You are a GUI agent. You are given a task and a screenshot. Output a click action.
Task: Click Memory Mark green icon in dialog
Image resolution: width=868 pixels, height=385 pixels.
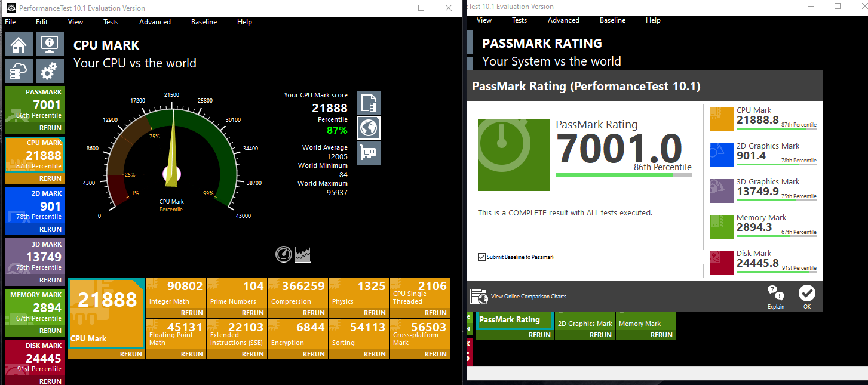pos(721,227)
